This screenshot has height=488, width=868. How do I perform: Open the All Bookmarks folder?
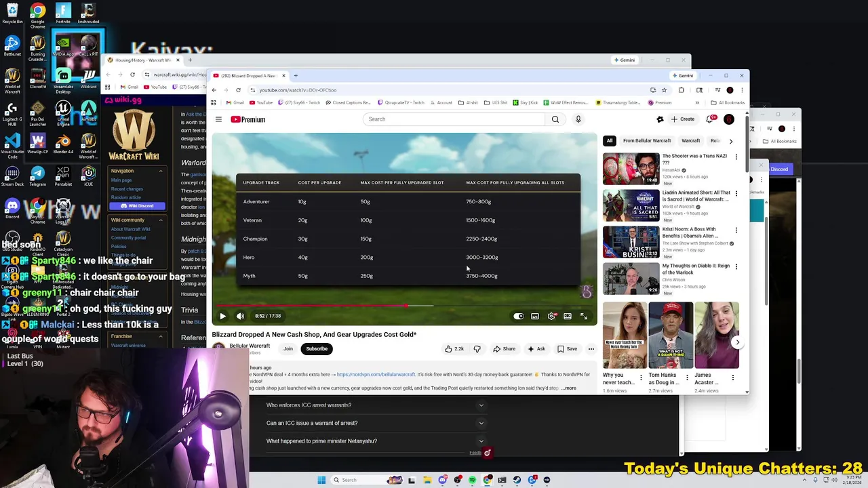click(728, 103)
